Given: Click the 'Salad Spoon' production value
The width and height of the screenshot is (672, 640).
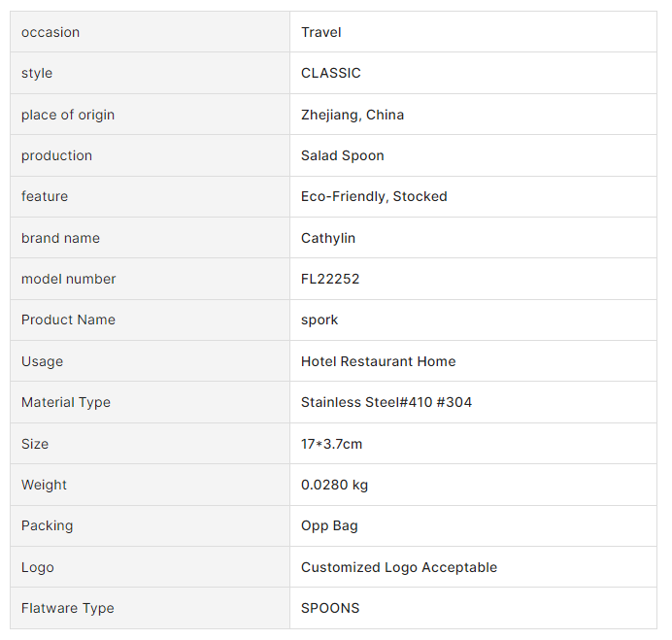Looking at the screenshot, I should coord(343,155).
